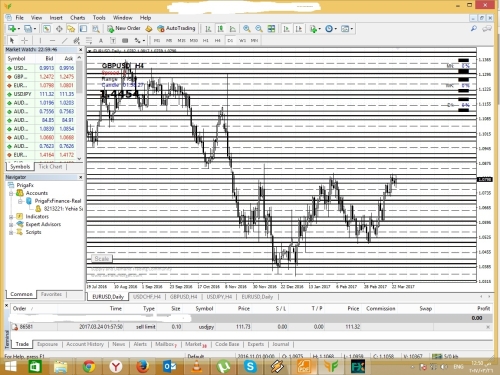The height and width of the screenshot is (375, 500).
Task: Click the New Order toolbar button
Action: tap(124, 29)
